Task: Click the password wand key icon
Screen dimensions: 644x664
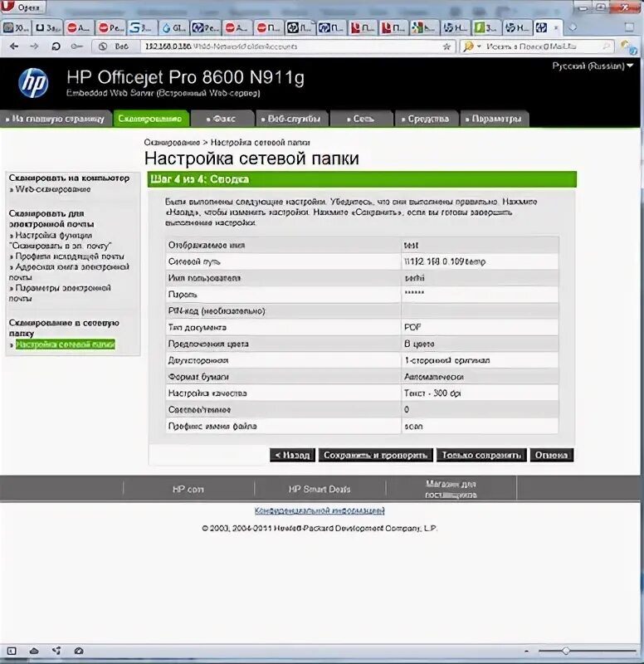Action: (x=76, y=46)
